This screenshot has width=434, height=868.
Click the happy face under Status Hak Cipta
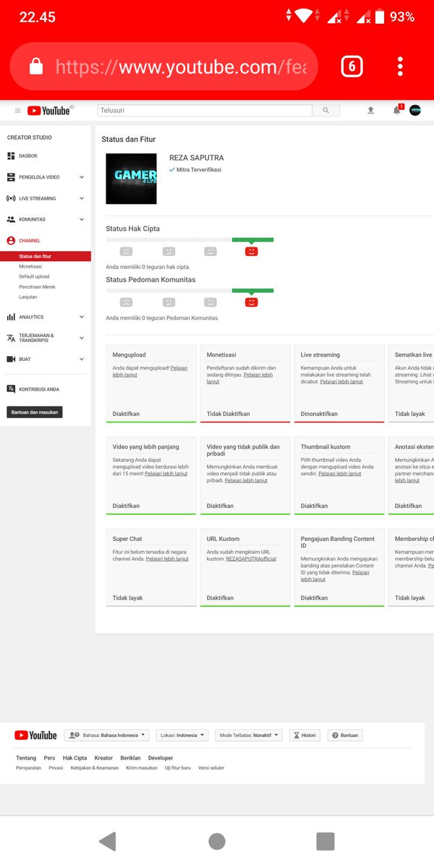(251, 252)
